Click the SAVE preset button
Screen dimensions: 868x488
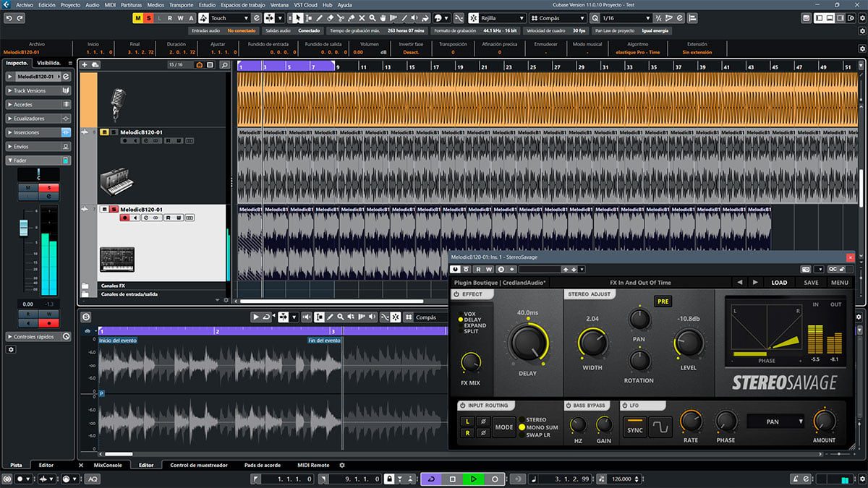(x=811, y=283)
